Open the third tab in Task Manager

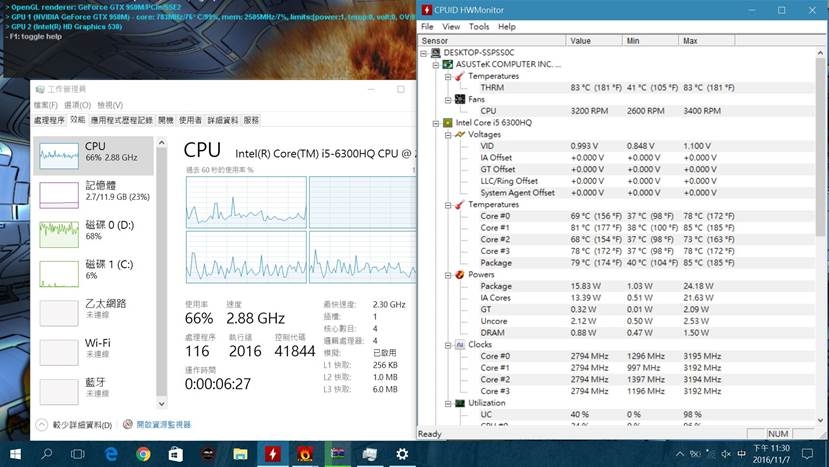click(x=122, y=121)
